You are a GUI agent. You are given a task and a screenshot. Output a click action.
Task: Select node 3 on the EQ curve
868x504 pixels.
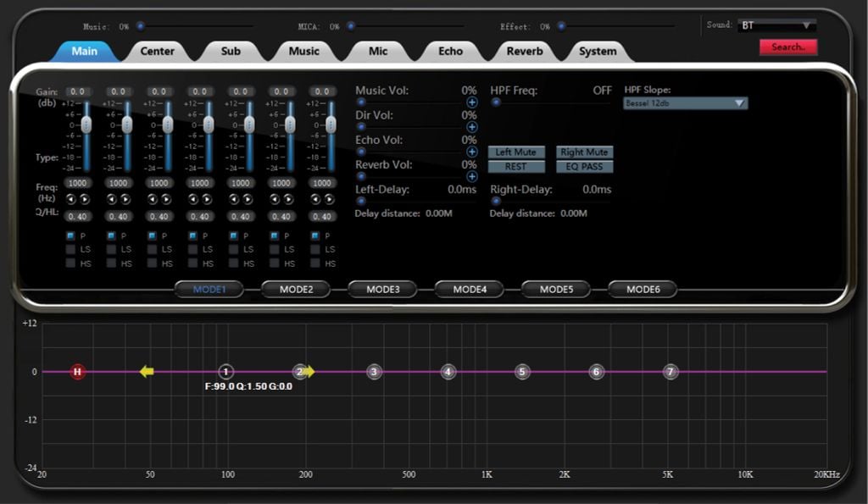[374, 372]
